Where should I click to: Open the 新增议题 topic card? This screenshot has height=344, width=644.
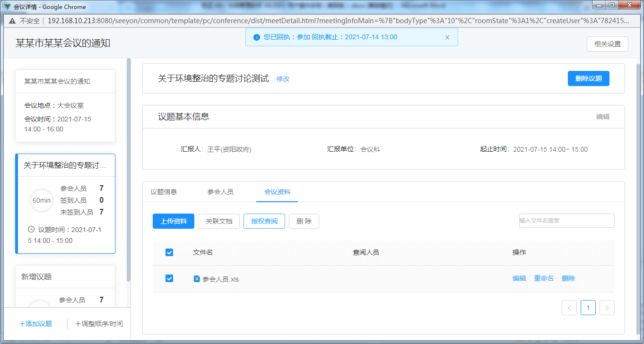[x=65, y=286]
